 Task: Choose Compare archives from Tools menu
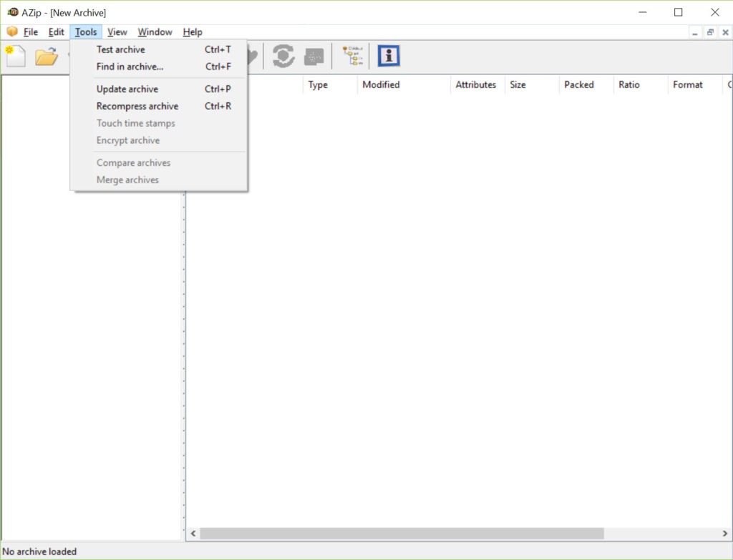pyautogui.click(x=159, y=163)
